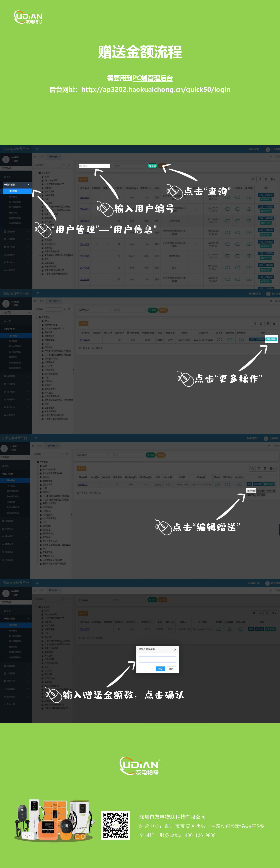Click 注销 under the sidebar avatar in first screenshot
The height and width of the screenshot is (868, 280).
click(15, 161)
